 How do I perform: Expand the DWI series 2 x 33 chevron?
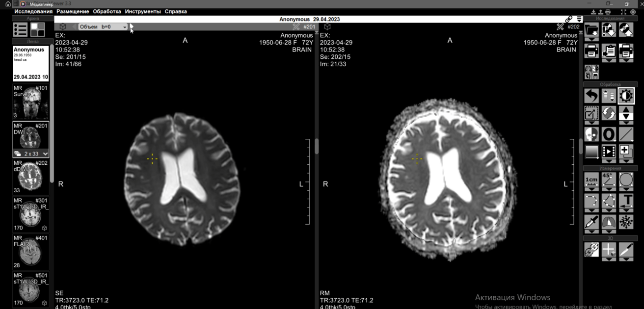click(x=45, y=154)
